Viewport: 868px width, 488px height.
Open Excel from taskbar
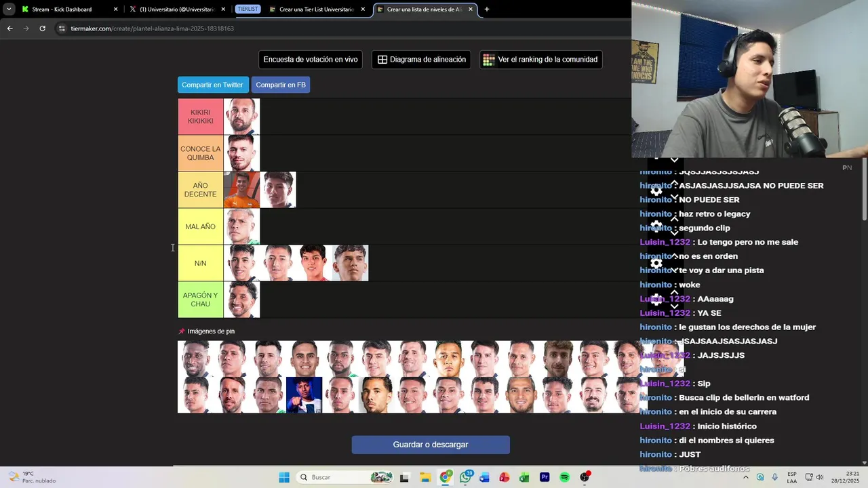coord(524,477)
